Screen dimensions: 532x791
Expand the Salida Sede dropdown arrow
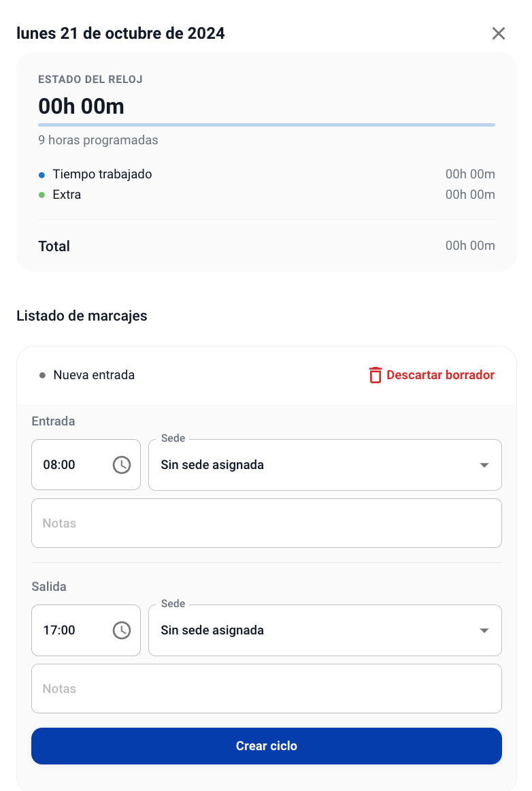[484, 630]
